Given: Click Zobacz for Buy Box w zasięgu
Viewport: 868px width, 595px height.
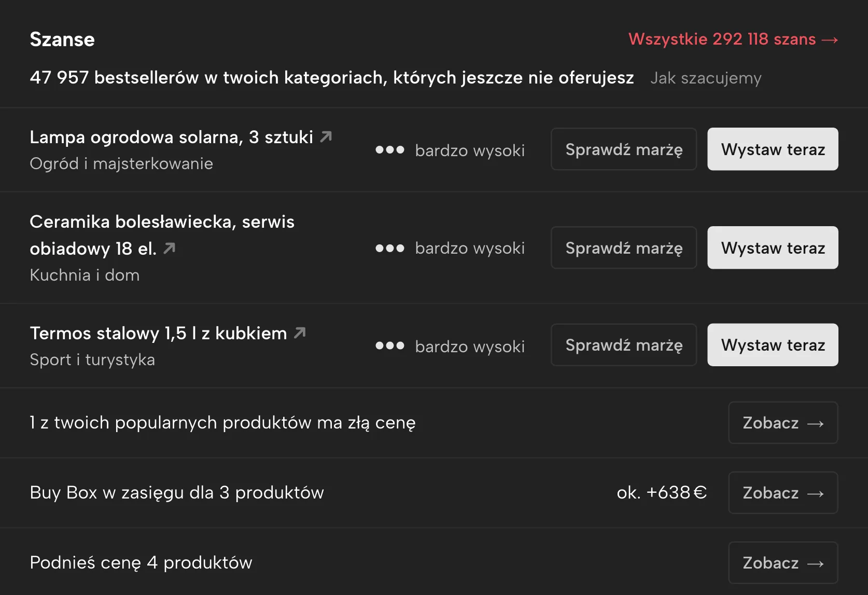Looking at the screenshot, I should coord(783,493).
